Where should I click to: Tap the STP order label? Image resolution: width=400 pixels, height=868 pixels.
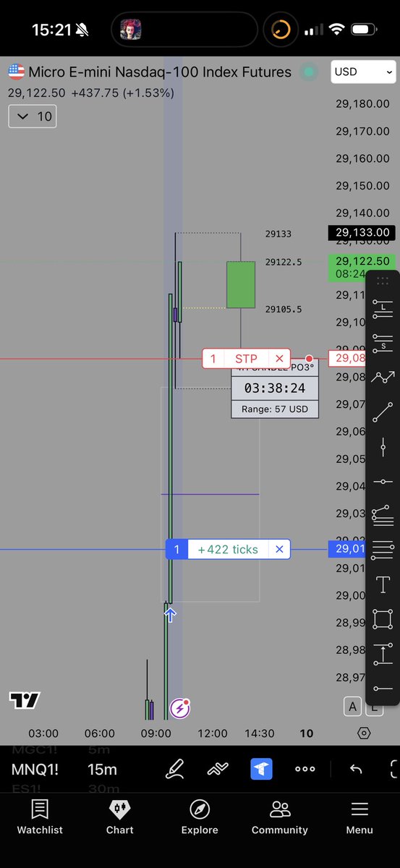coord(246,359)
